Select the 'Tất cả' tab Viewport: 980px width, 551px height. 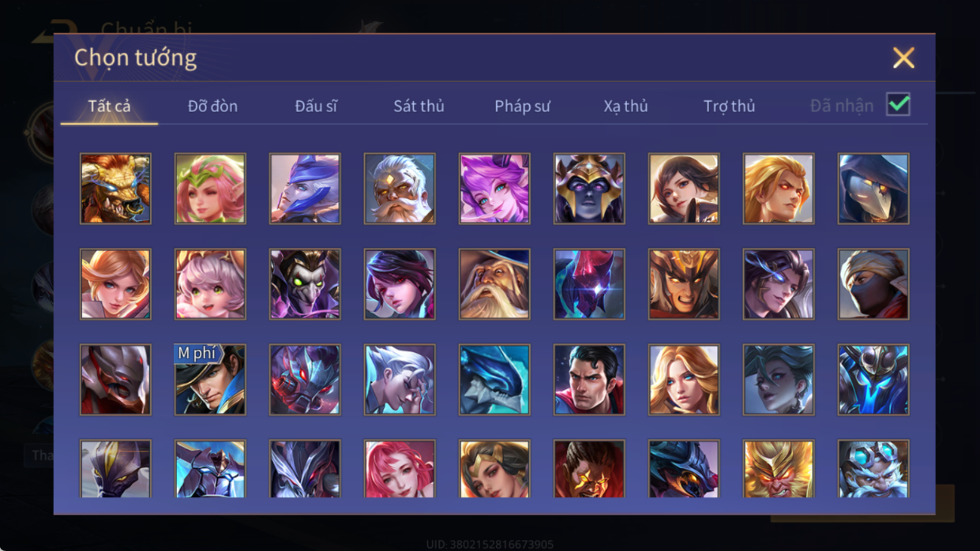[x=109, y=106]
